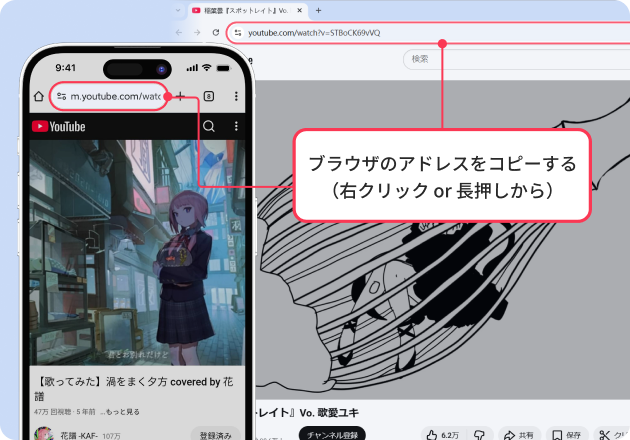Tap the 登録済み subscribed button on phone

215,435
